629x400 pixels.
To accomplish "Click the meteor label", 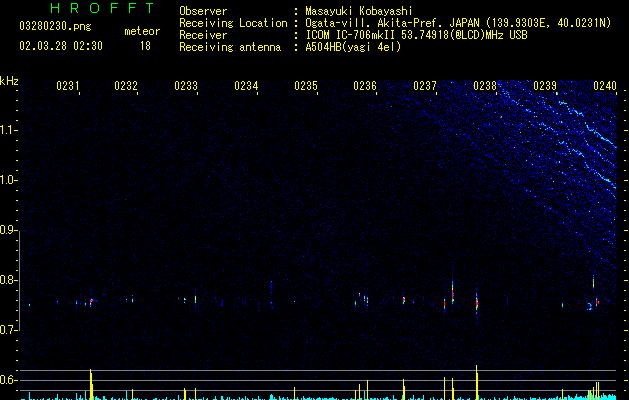I will pos(142,31).
